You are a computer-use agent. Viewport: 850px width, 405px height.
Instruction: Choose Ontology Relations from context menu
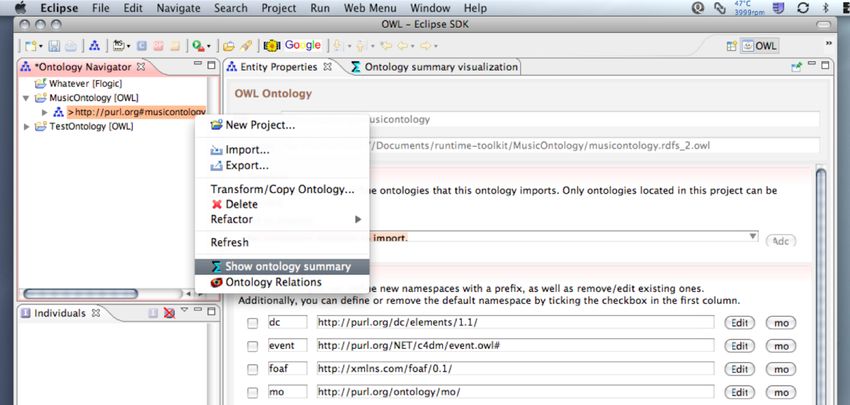click(282, 282)
